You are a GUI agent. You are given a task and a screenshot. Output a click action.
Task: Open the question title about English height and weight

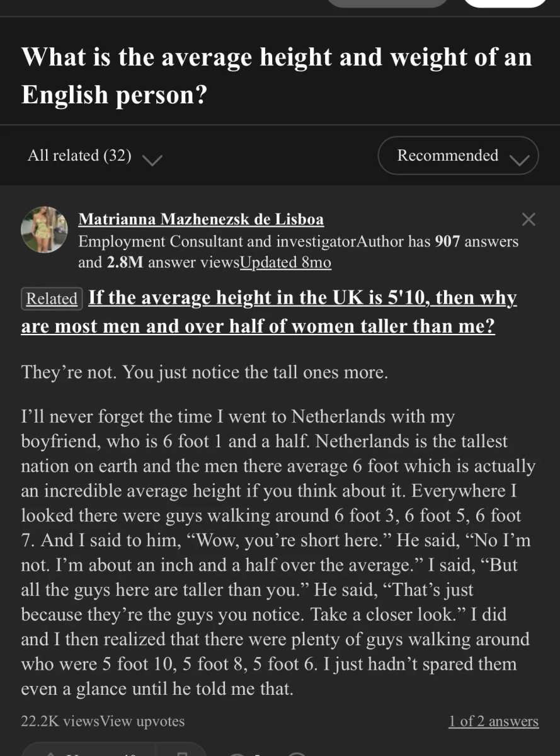tap(277, 75)
